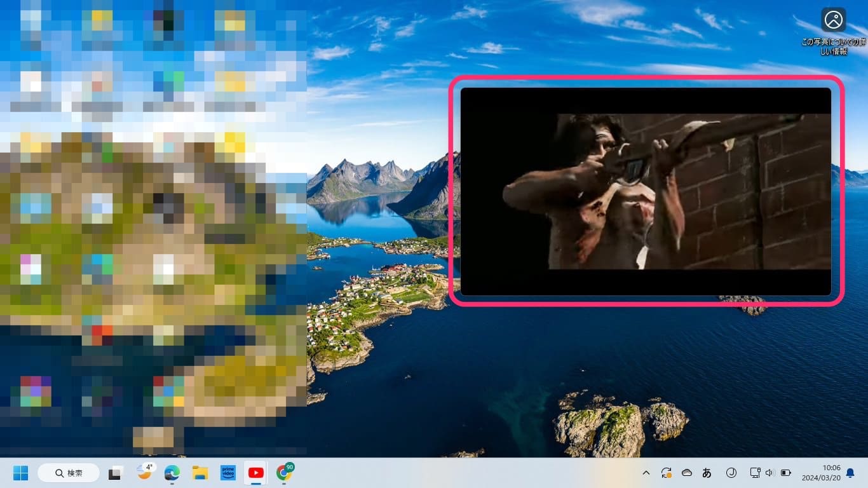This screenshot has height=488, width=868.
Task: Click the battery status tray icon
Action: 786,473
